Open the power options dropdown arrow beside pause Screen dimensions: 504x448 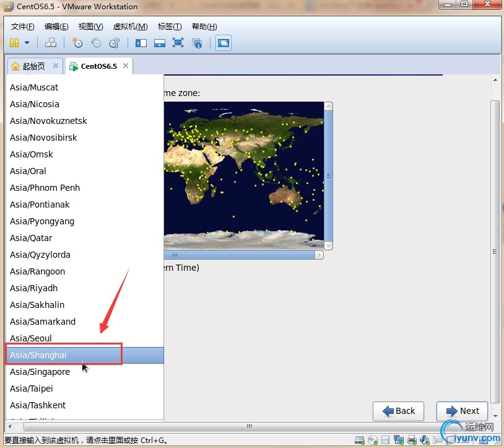click(27, 43)
